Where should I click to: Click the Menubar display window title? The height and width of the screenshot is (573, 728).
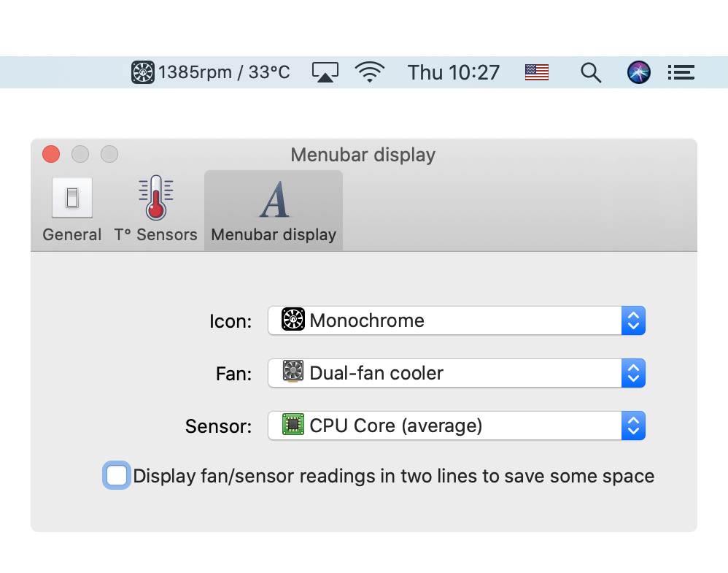point(363,155)
